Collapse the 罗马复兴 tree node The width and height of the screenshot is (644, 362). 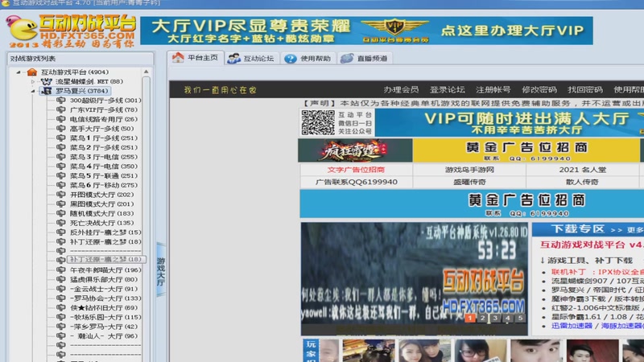point(33,91)
